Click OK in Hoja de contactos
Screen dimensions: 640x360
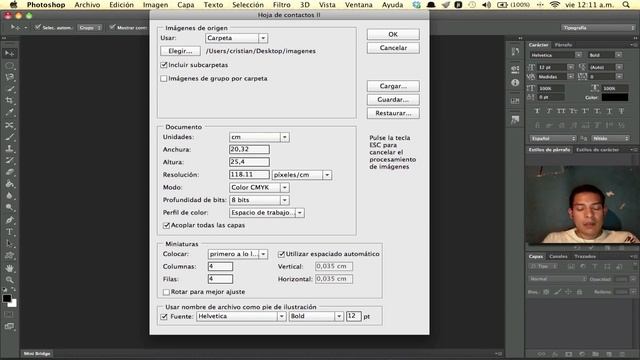pyautogui.click(x=393, y=34)
